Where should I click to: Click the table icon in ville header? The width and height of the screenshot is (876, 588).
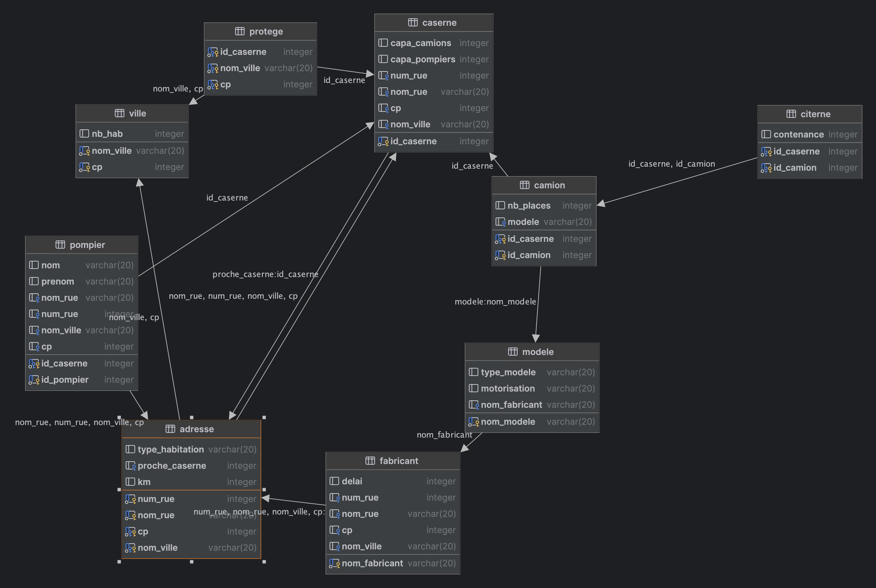pyautogui.click(x=119, y=113)
